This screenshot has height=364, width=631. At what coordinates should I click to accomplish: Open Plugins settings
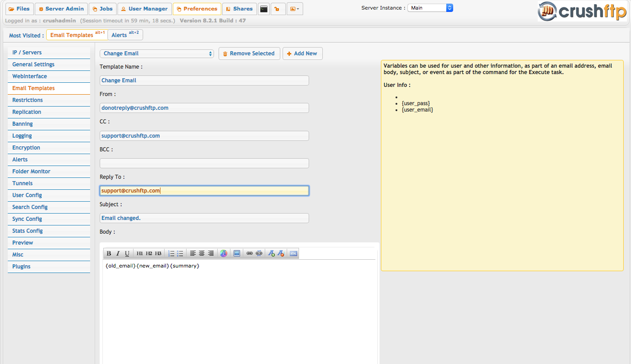coord(49,267)
